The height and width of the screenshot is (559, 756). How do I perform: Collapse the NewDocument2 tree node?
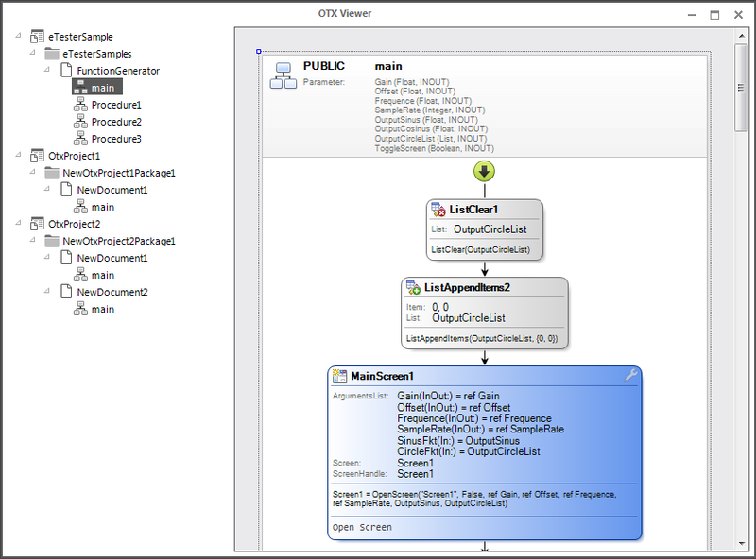47,291
